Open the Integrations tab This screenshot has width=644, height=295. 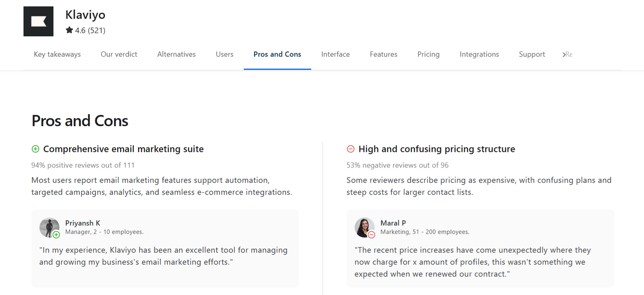[479, 54]
